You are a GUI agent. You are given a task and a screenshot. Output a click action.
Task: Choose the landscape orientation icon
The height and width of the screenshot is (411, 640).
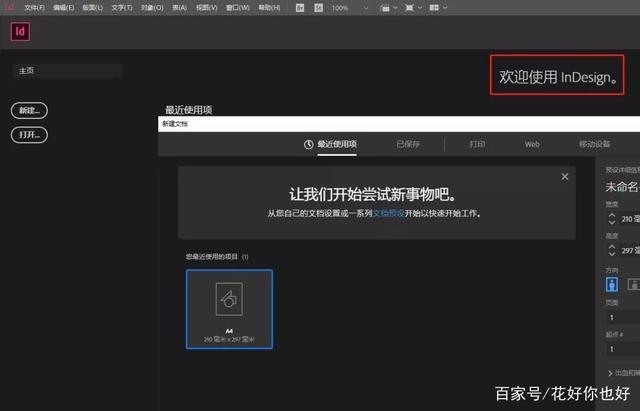(633, 284)
